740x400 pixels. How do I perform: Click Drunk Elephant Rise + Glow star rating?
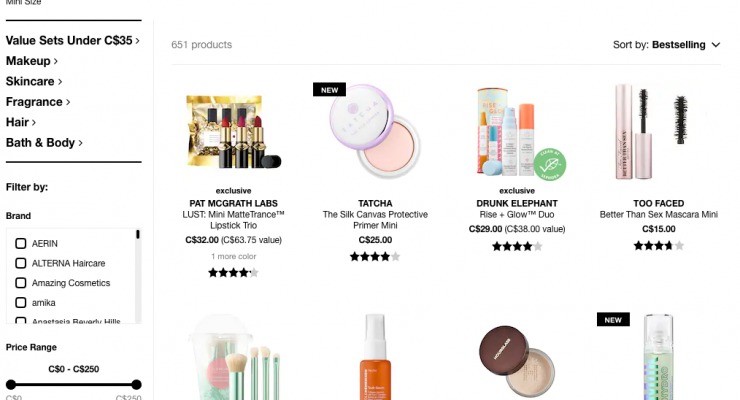point(517,246)
